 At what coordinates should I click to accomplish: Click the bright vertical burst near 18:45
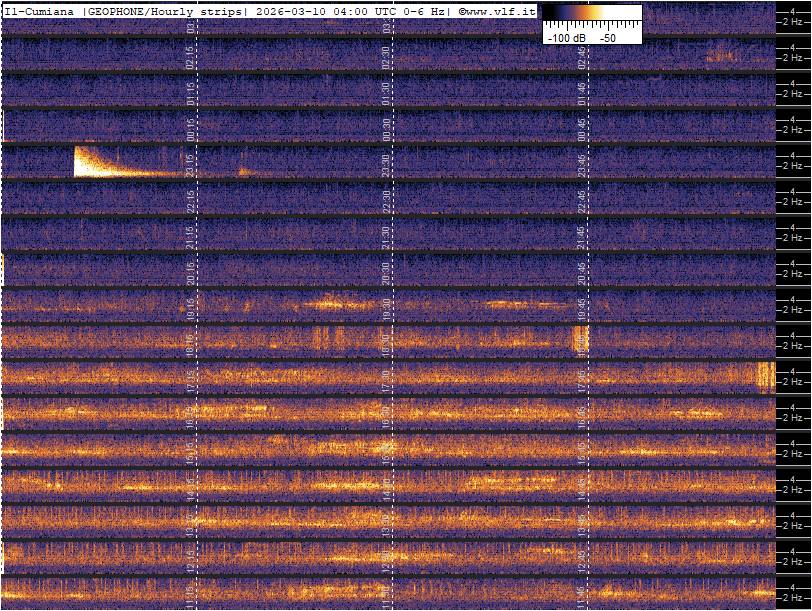tap(581, 340)
